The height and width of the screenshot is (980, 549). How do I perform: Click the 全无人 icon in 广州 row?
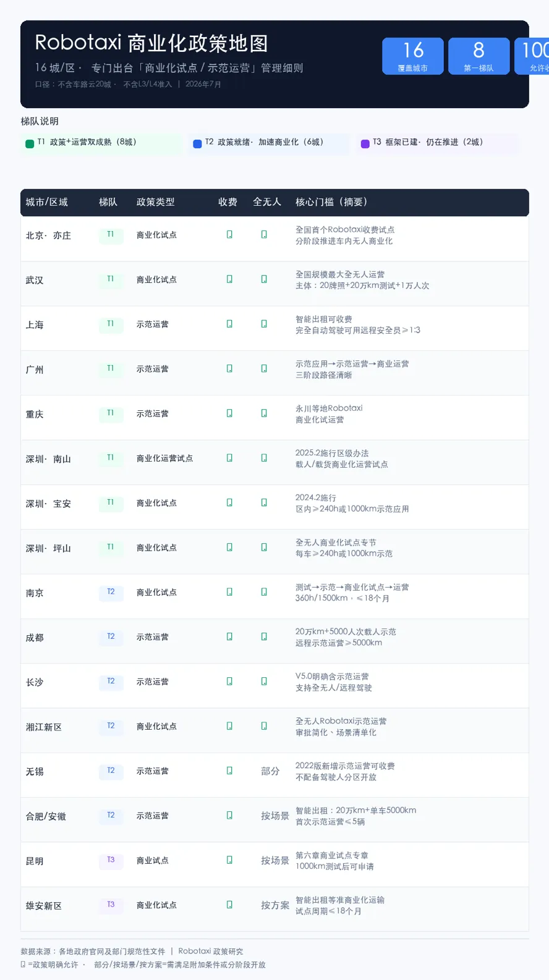[x=264, y=368]
